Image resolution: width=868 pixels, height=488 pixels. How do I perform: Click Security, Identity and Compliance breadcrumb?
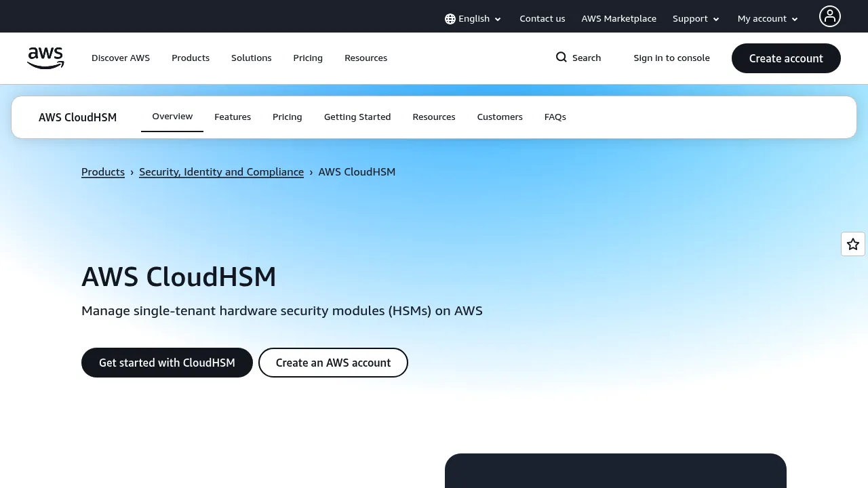221,172
